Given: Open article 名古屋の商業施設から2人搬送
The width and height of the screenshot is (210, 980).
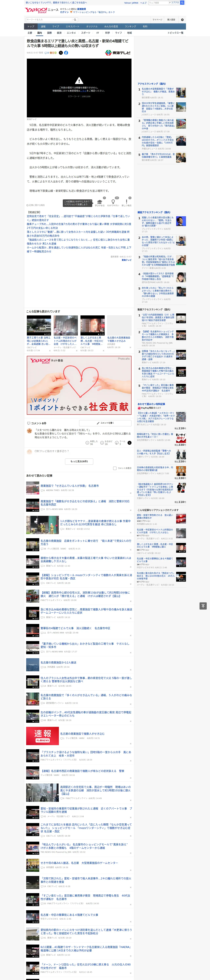Looking at the screenshot, I should [58, 662].
